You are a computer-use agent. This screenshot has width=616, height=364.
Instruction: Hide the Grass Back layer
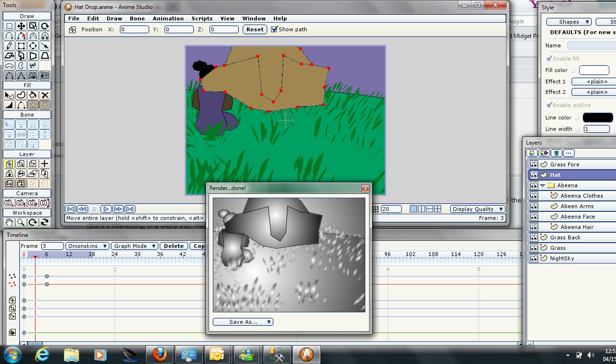pyautogui.click(x=534, y=237)
